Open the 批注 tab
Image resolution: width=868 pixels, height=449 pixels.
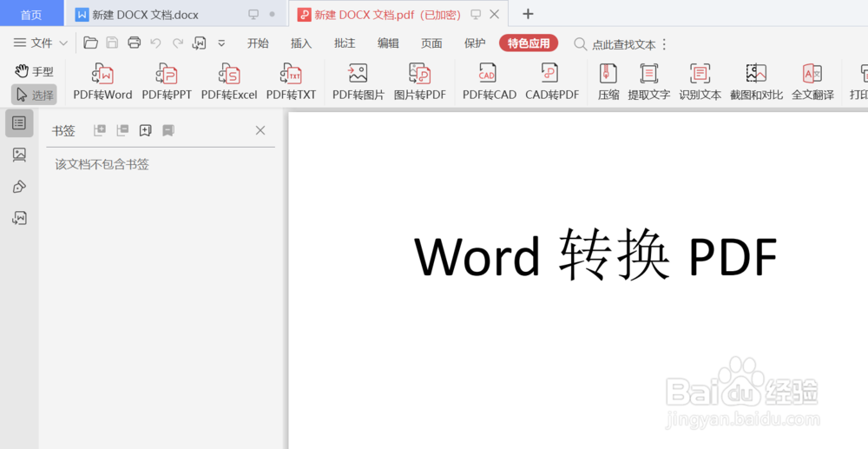point(345,43)
